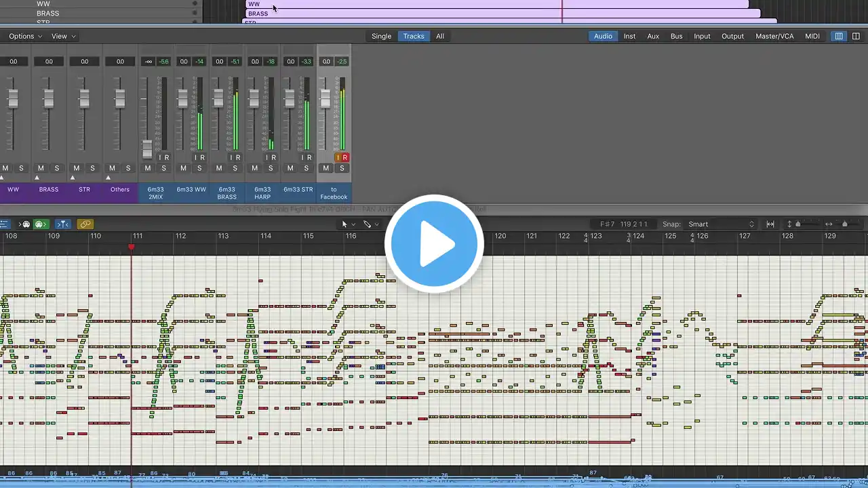Expand the BRASS track stack triangle

(x=37, y=178)
